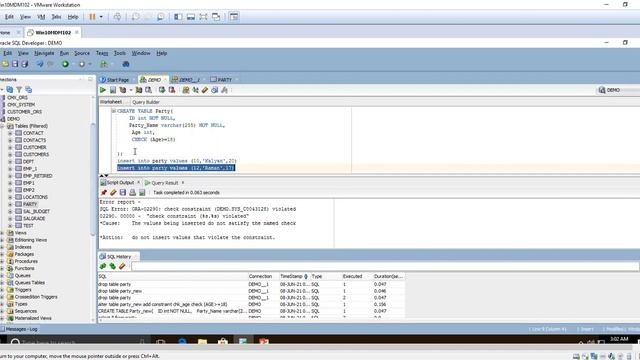Screen dimensions: 640x360
Task: Click the insert statement containing 'Kalyan'
Action: click(177, 161)
